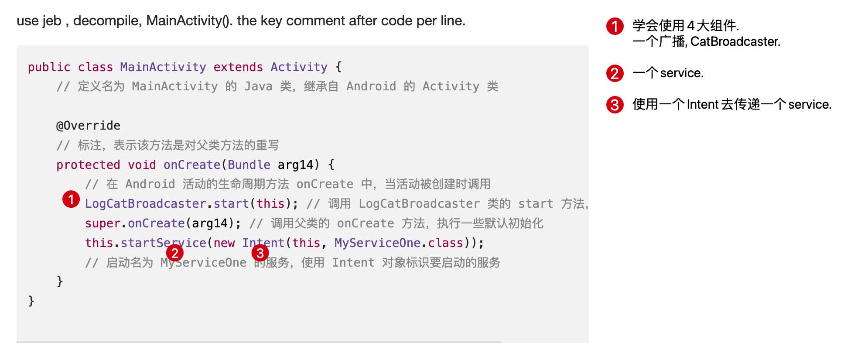Click LogCatBroadcaster in the code
This screenshot has height=343, width=868.
coord(145,204)
